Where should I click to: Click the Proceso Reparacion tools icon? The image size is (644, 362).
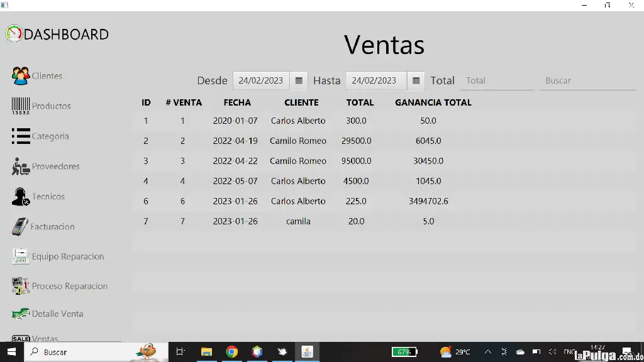20,286
